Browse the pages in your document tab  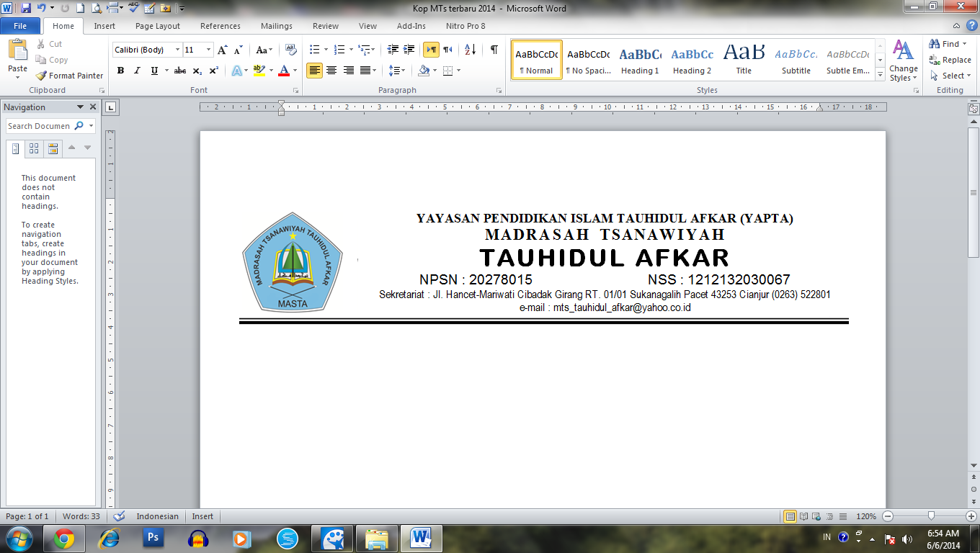coord(34,149)
